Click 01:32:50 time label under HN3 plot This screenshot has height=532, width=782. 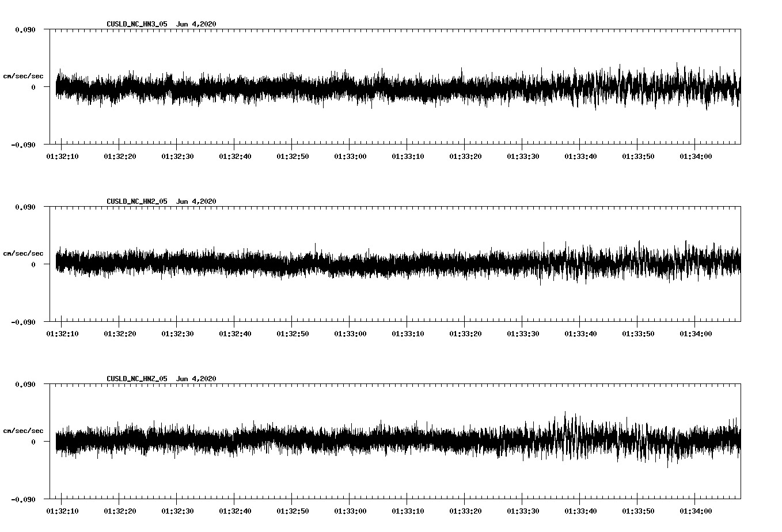[x=293, y=156]
